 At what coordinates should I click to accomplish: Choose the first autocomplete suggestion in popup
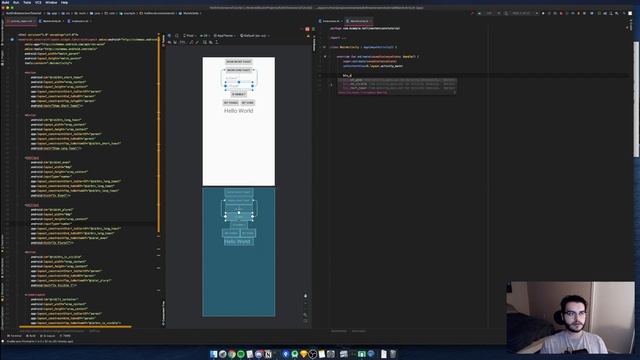tap(397, 80)
